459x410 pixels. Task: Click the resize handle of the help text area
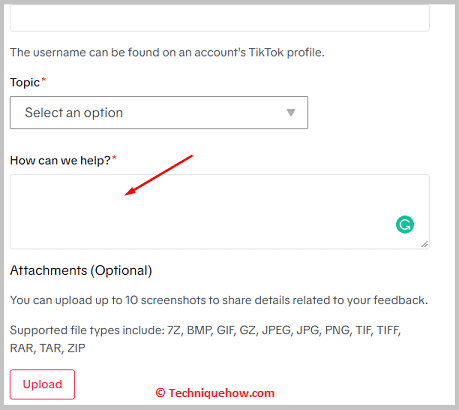click(x=424, y=244)
